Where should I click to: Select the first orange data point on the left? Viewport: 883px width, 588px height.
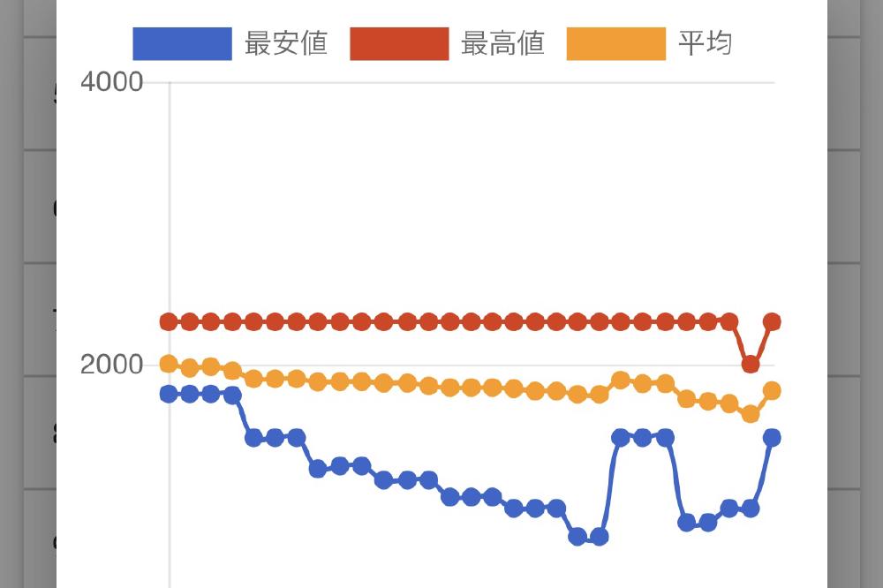click(169, 364)
